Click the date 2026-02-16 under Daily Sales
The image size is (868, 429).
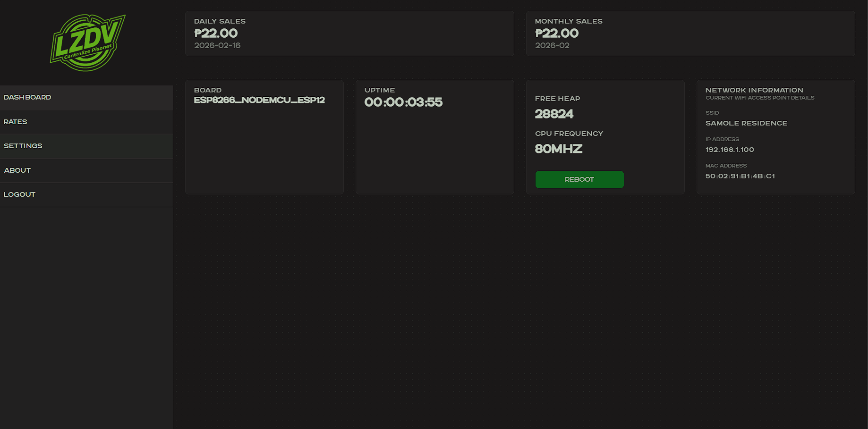(217, 45)
